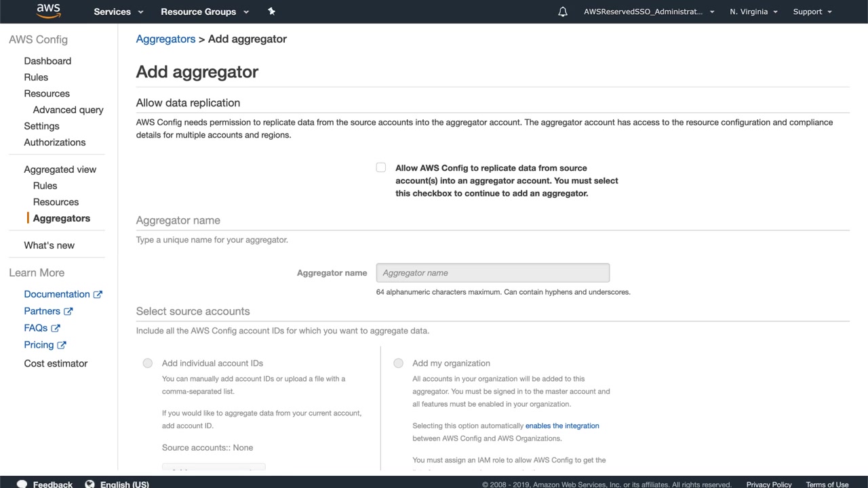Select the Add individual account IDs radio
Image resolution: width=868 pixels, height=488 pixels.
pos(148,363)
